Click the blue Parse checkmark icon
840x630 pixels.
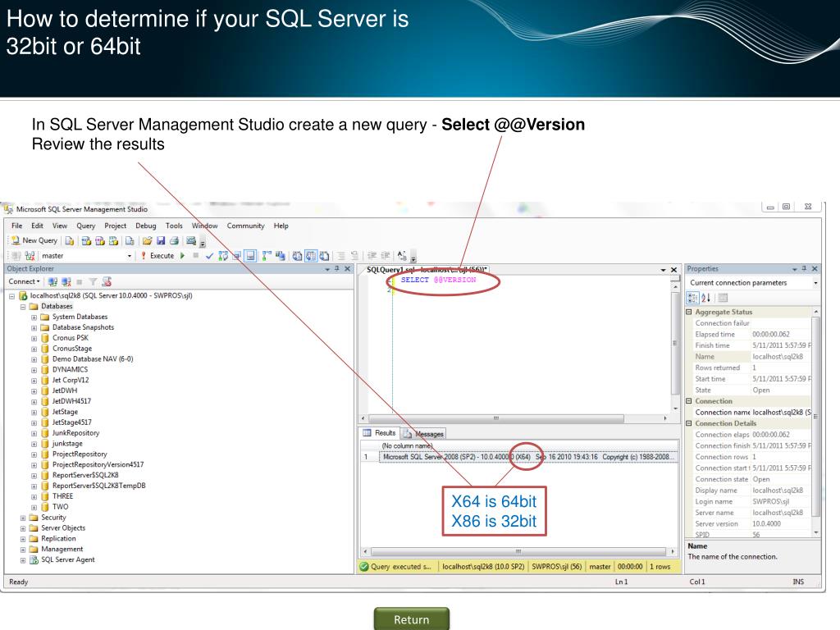(209, 256)
